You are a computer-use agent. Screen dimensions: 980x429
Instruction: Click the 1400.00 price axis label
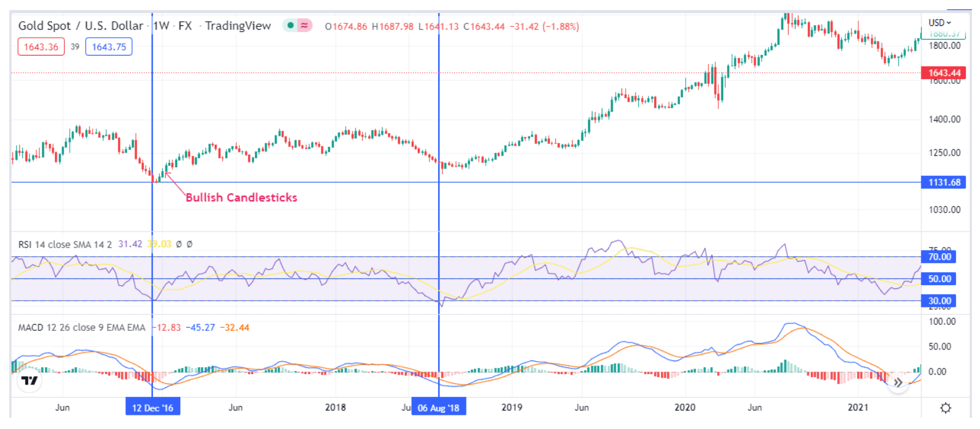pyautogui.click(x=944, y=119)
